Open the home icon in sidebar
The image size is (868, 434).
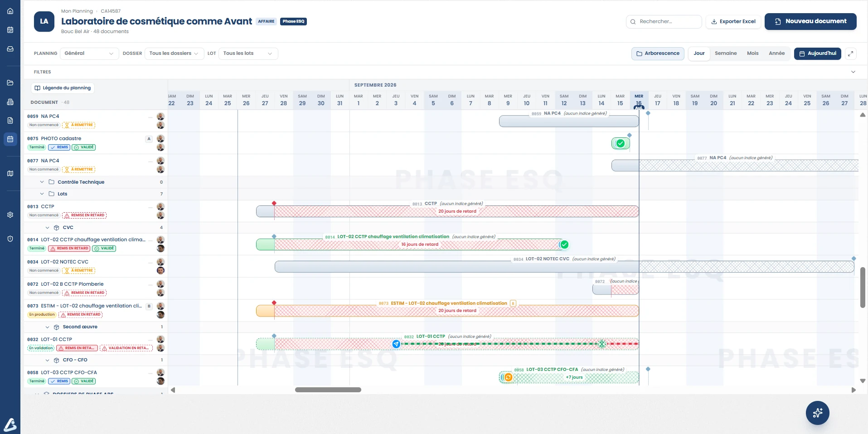click(10, 11)
